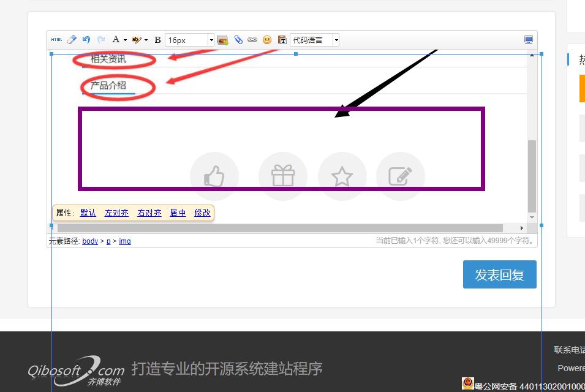Open the font color dropdown arrow
This screenshot has height=392, width=585.
point(125,40)
